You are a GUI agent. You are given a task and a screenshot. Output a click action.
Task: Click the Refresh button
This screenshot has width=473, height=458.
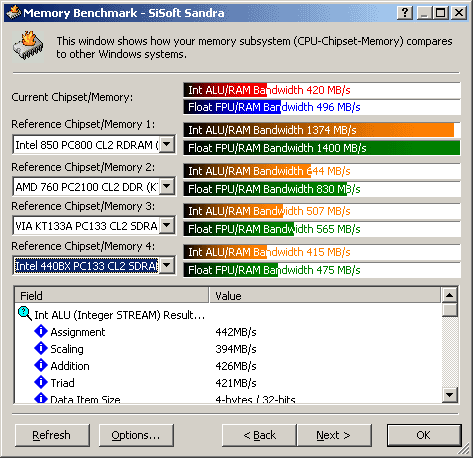pyautogui.click(x=52, y=435)
